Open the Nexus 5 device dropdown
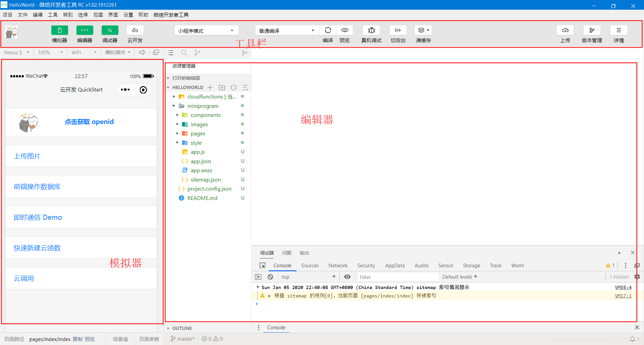The height and width of the screenshot is (345, 644). click(x=17, y=53)
